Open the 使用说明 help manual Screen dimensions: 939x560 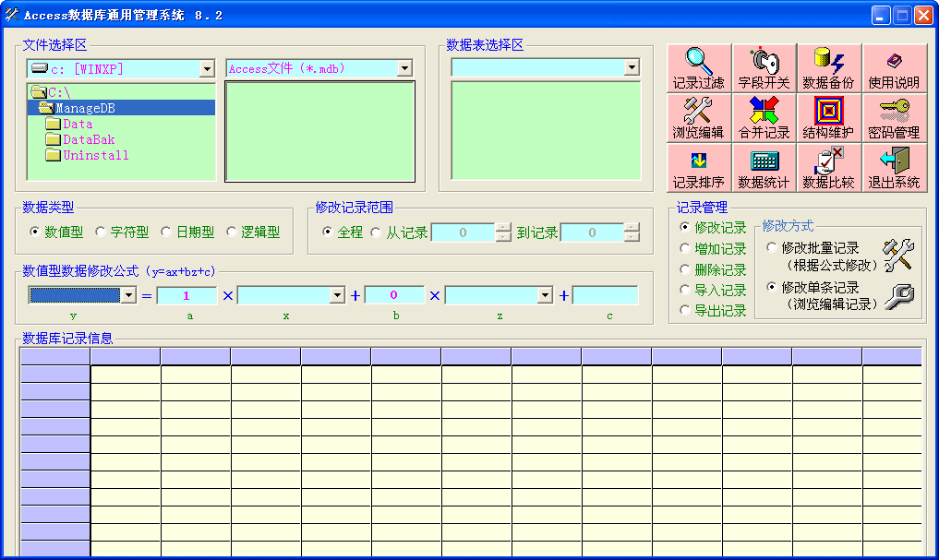coord(894,68)
